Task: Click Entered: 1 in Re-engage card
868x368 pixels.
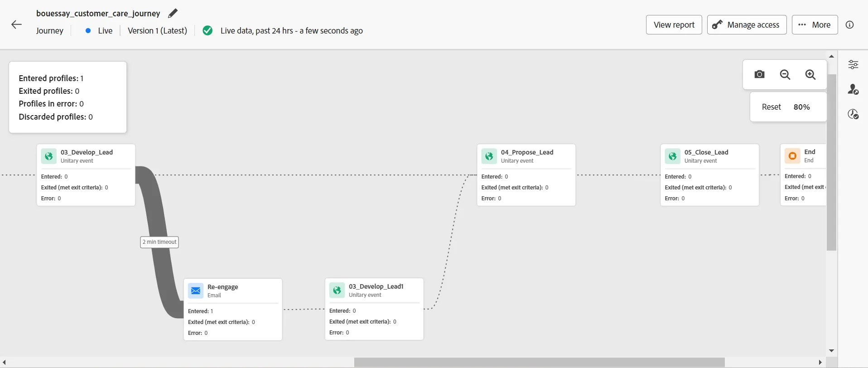Action: coord(200,311)
